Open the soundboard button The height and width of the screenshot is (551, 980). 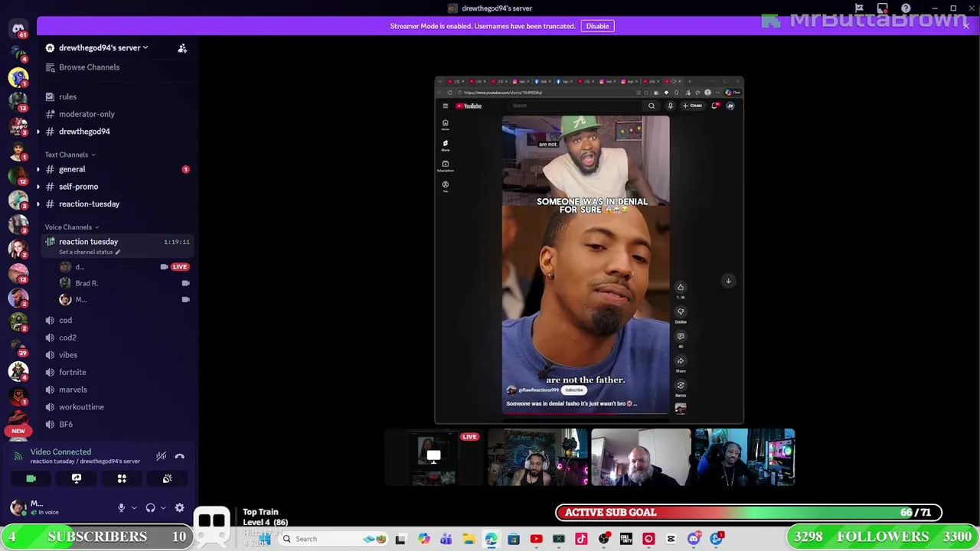167,478
